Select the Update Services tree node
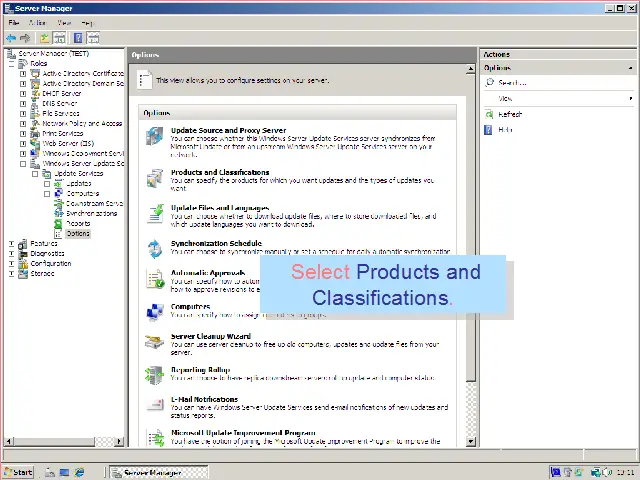 (78, 173)
